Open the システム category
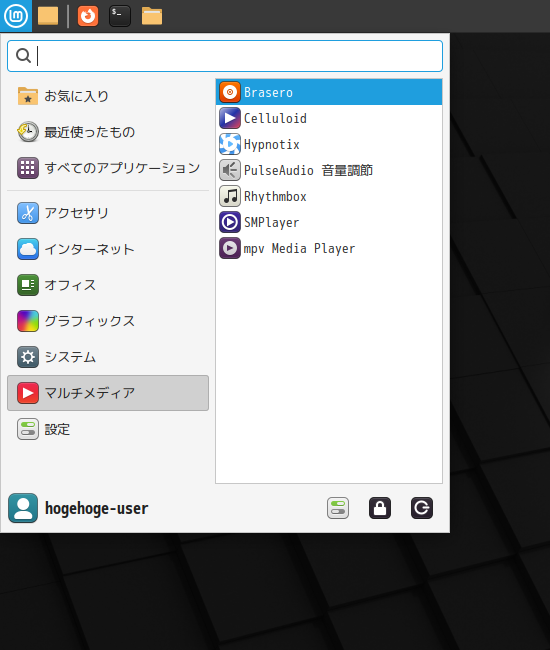 point(108,357)
